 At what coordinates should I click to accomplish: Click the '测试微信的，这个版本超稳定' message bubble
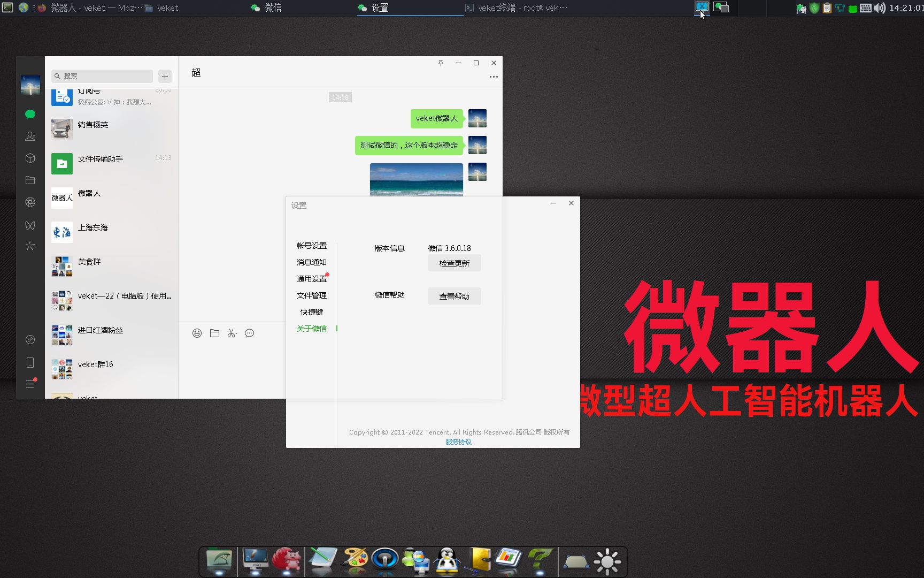coord(409,145)
